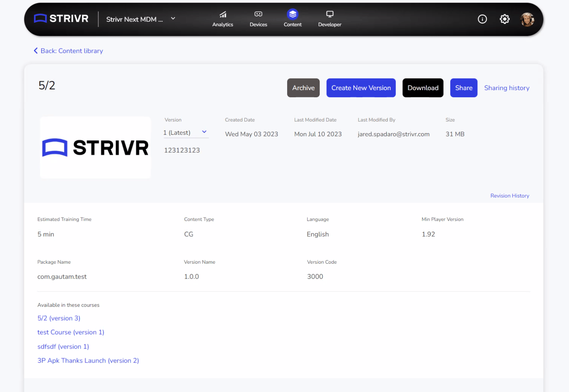This screenshot has width=569, height=392.
Task: Go to the Devices page
Action: tap(258, 19)
